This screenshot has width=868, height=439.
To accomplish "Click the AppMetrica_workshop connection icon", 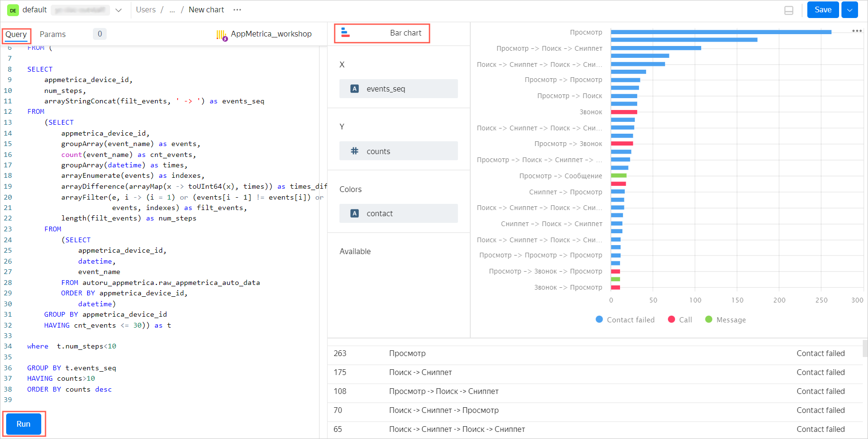I will [221, 35].
